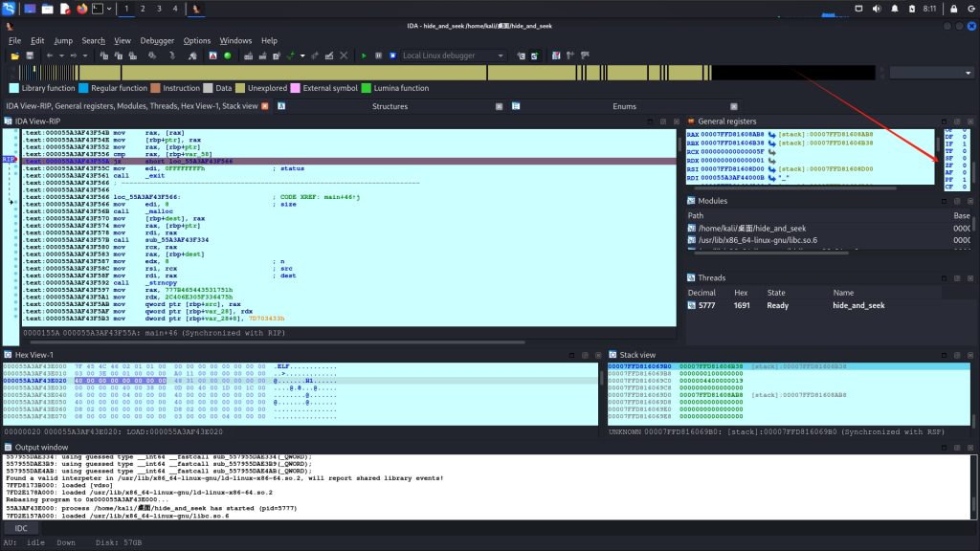This screenshot has height=551, width=980.
Task: Click the IDA taskbar icon in the panel
Action: pyautogui.click(x=195, y=9)
